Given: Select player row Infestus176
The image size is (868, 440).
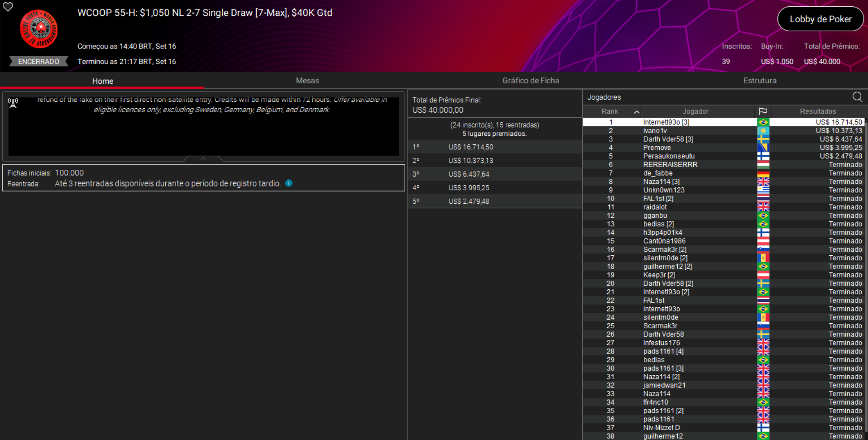Looking at the screenshot, I should tap(724, 343).
